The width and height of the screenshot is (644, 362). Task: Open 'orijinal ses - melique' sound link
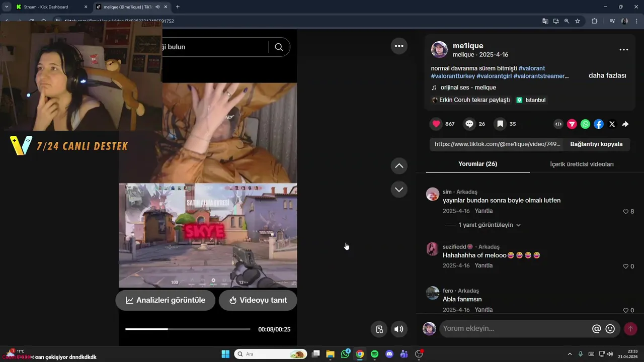click(468, 87)
